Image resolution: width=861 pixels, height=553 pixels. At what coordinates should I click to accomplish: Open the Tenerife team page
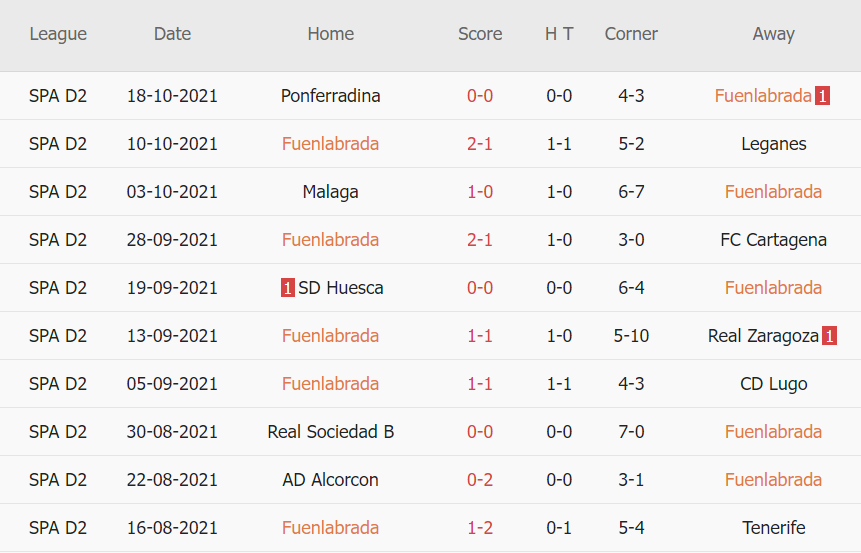coord(773,528)
